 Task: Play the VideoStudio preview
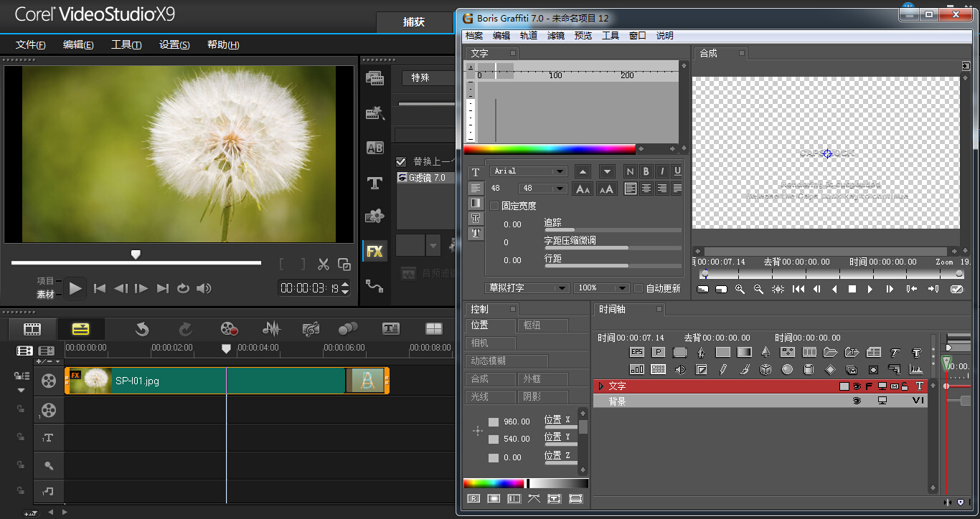point(75,288)
